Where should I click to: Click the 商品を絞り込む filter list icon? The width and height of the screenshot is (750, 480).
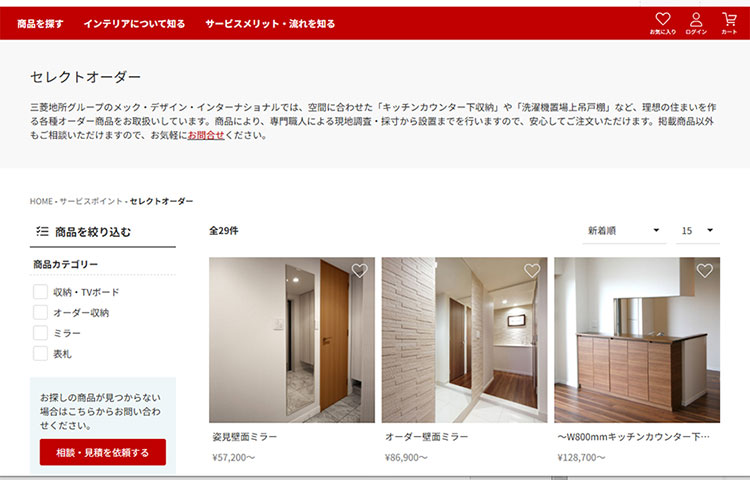(x=42, y=231)
